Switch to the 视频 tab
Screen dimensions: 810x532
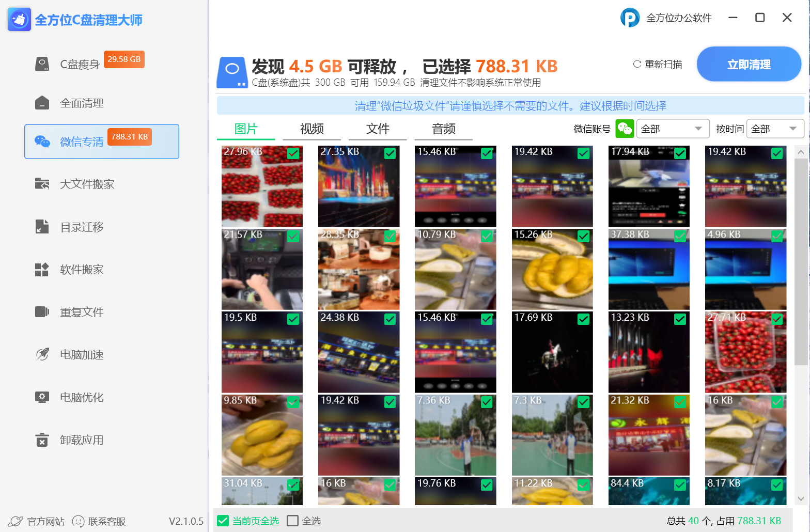pos(311,129)
